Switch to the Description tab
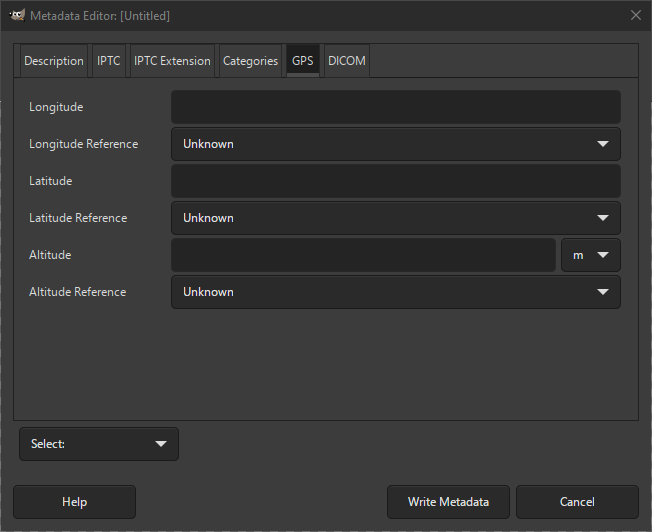The height and width of the screenshot is (532, 652). pos(54,61)
